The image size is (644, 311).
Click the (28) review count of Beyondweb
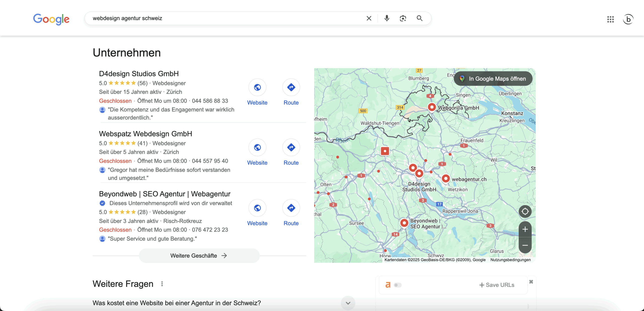point(142,212)
